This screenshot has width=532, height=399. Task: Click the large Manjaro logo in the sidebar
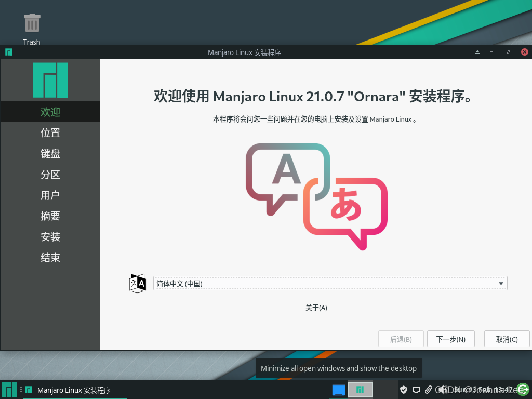coord(50,80)
